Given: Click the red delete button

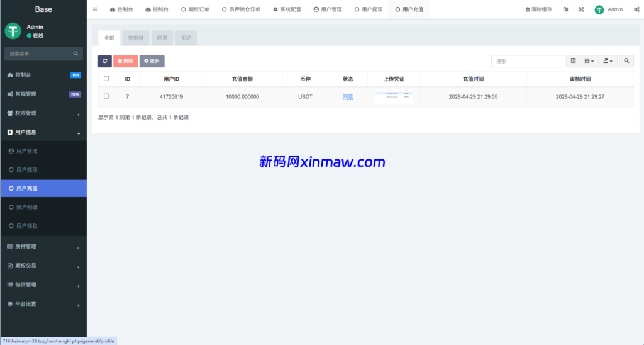Looking at the screenshot, I should click(126, 61).
